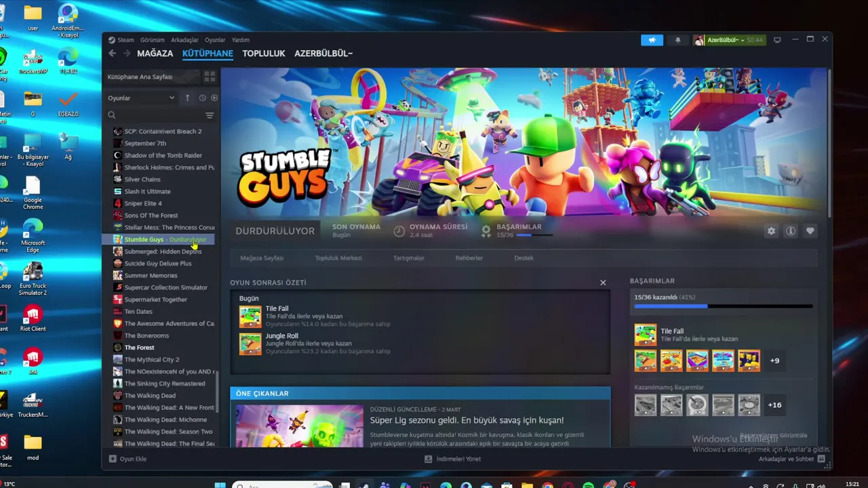Expand the Oyunlar dropdown
Image resolution: width=868 pixels, height=488 pixels.
(x=141, y=98)
